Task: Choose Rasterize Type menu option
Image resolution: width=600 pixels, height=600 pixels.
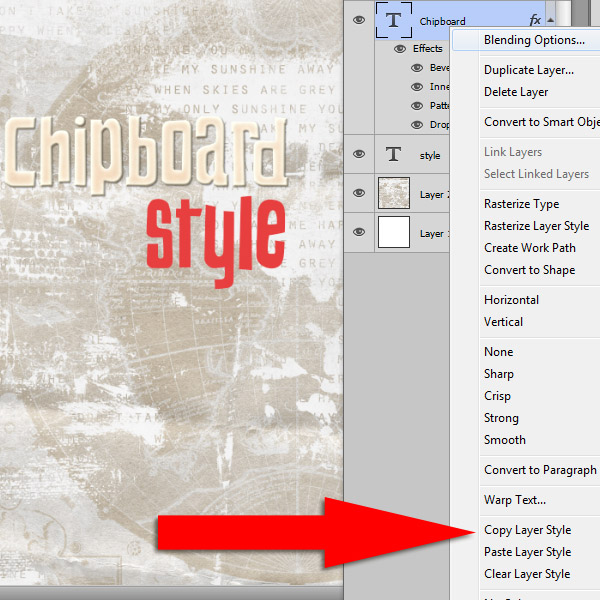Action: coord(521,204)
